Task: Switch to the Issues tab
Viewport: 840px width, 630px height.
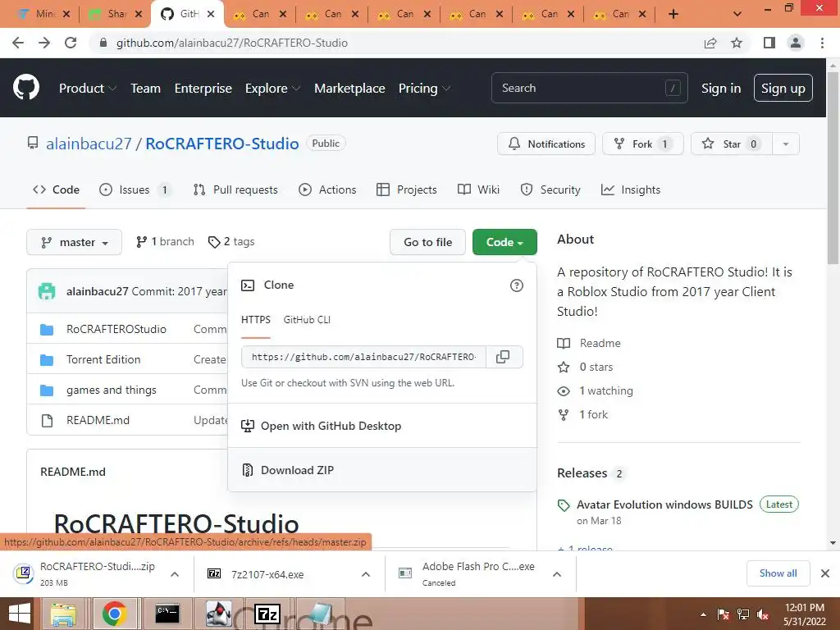Action: [135, 189]
